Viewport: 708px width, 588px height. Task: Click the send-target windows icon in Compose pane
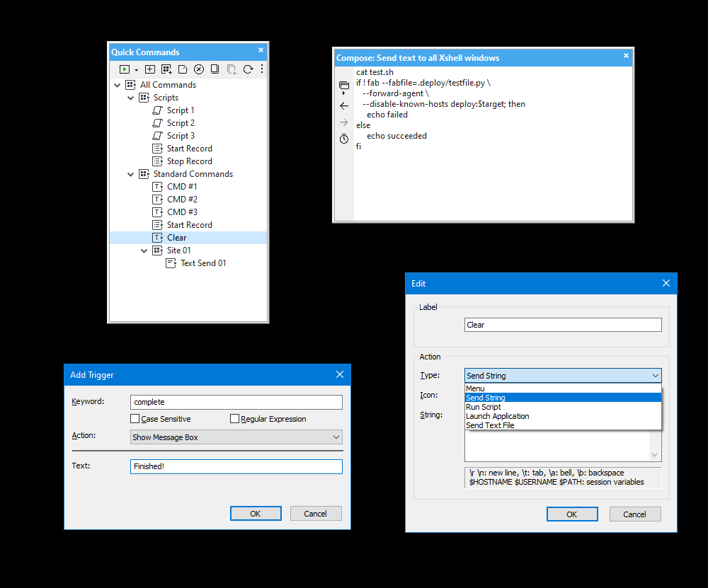coord(344,86)
